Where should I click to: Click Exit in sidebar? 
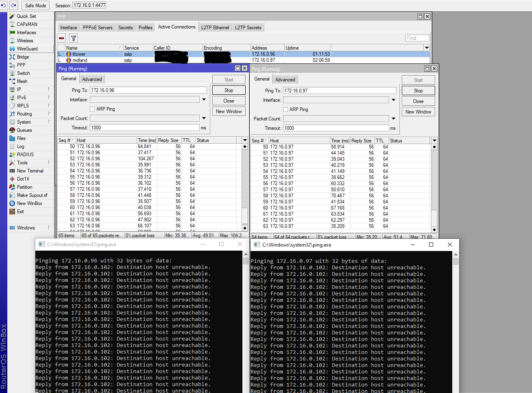coord(20,212)
